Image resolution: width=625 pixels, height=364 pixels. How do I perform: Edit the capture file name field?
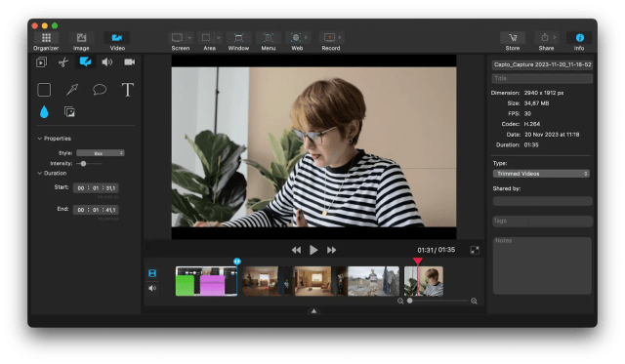pyautogui.click(x=542, y=64)
